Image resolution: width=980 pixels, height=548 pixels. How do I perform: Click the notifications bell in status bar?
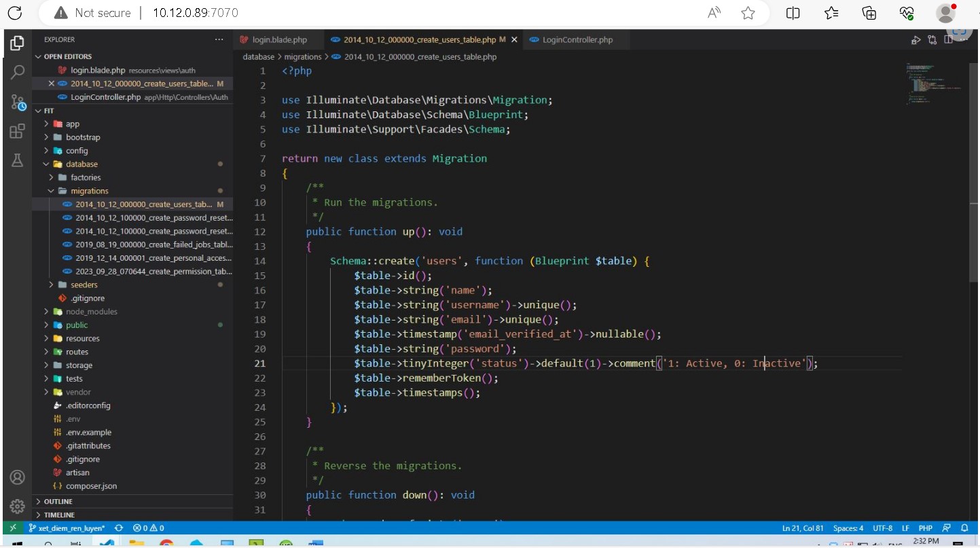coord(964,528)
